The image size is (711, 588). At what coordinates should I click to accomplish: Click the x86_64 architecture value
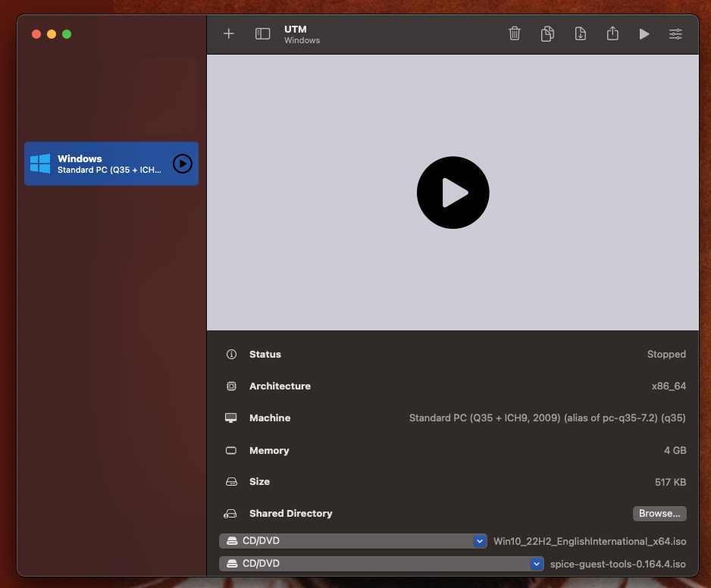coord(669,386)
